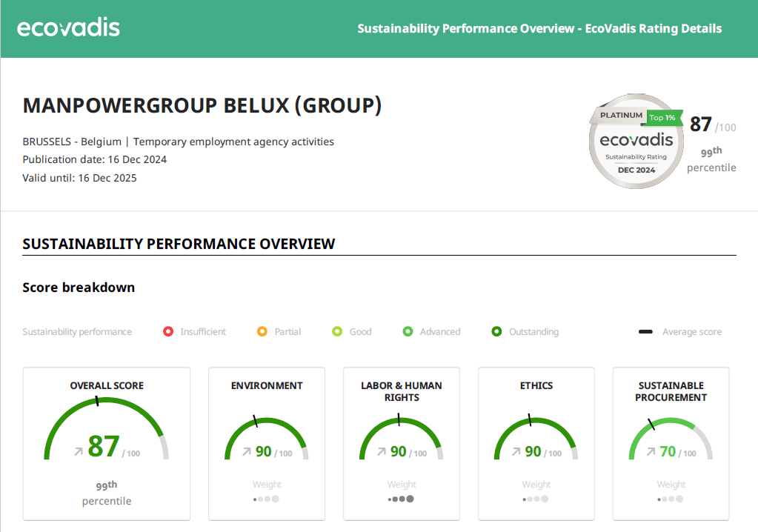Click the trend arrow in the Environment card
The height and width of the screenshot is (532, 758).
247,451
